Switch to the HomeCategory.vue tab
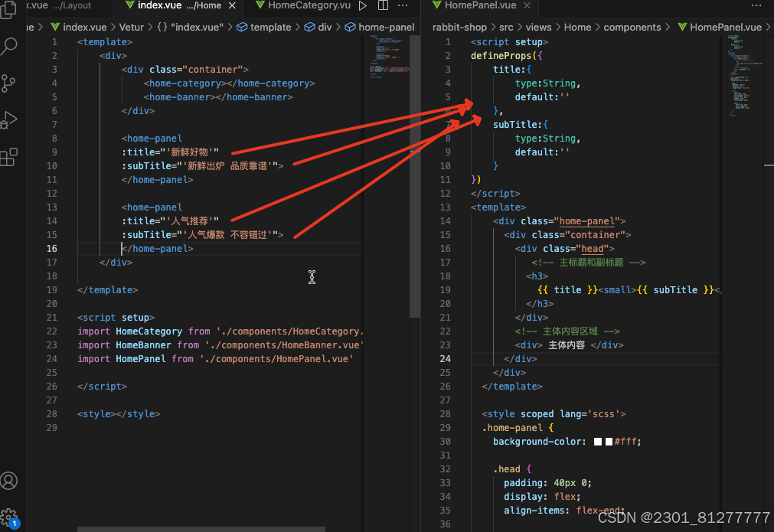 click(x=303, y=5)
